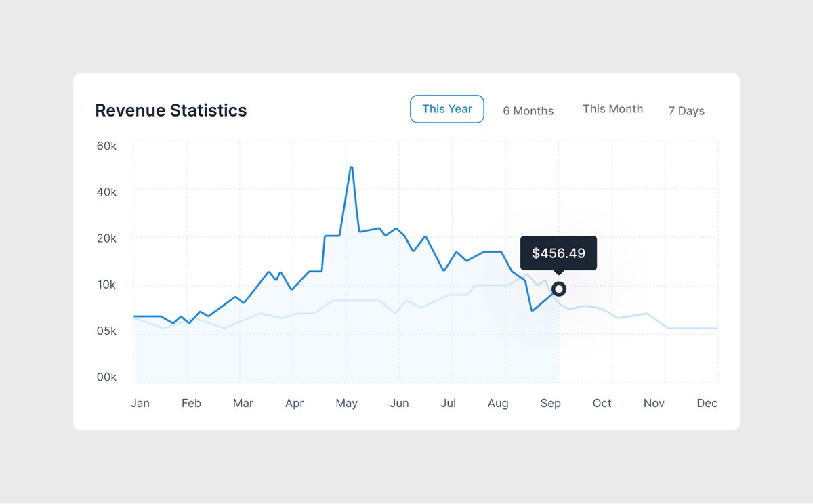Open the "This Month" revenue view
Viewport: 813px width, 504px height.
(612, 108)
